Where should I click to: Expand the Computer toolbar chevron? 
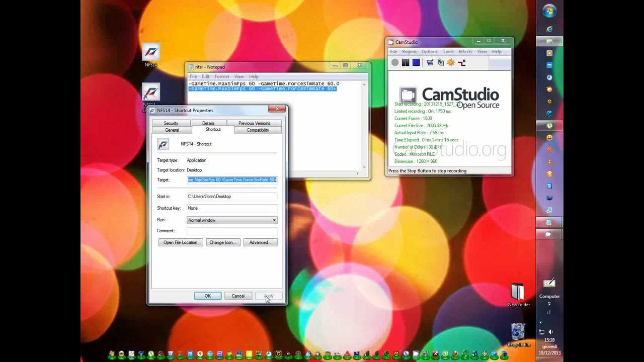[549, 304]
